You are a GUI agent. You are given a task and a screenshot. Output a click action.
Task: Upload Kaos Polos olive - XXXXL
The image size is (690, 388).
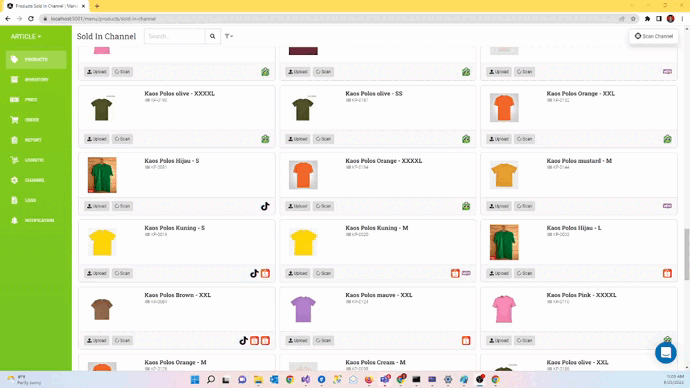point(97,139)
